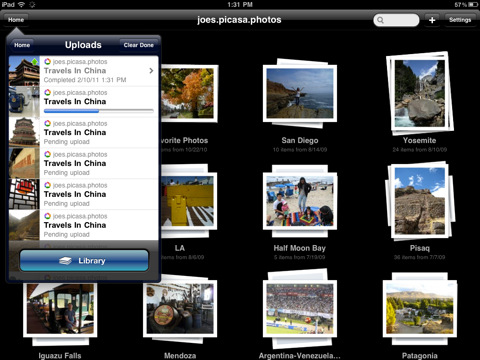Open the Patagonia album
The height and width of the screenshot is (360, 480).
[420, 309]
